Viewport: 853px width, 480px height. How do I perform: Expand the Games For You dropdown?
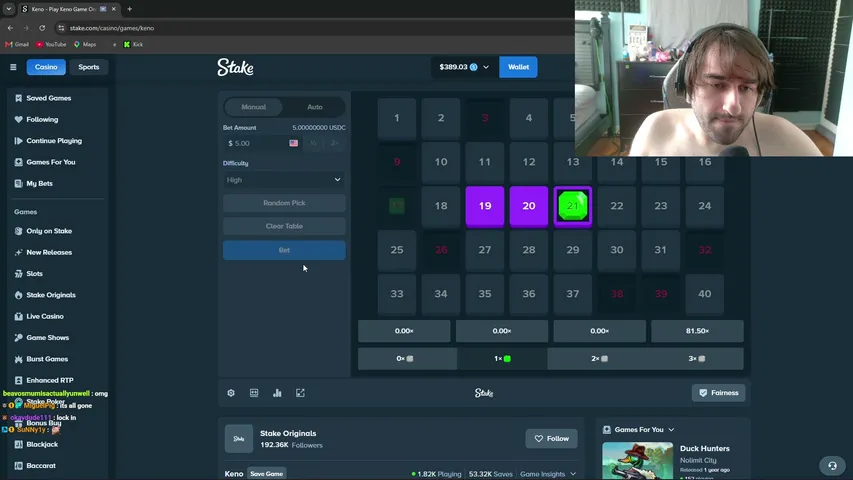[645, 429]
